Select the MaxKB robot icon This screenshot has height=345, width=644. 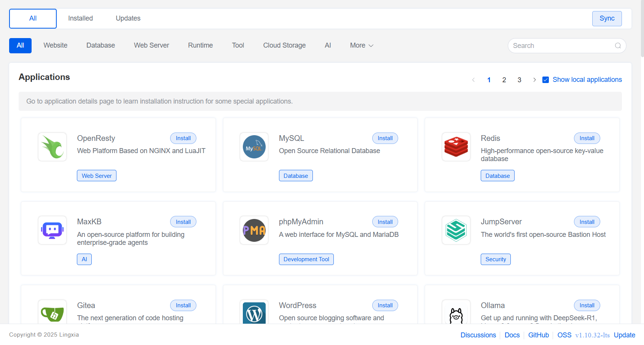[x=53, y=230]
